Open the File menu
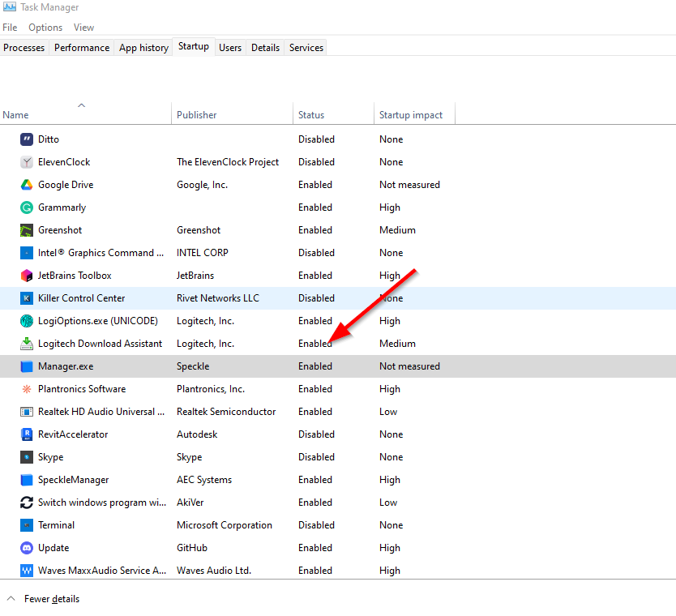Screen dimensions: 676x616 tap(10, 28)
